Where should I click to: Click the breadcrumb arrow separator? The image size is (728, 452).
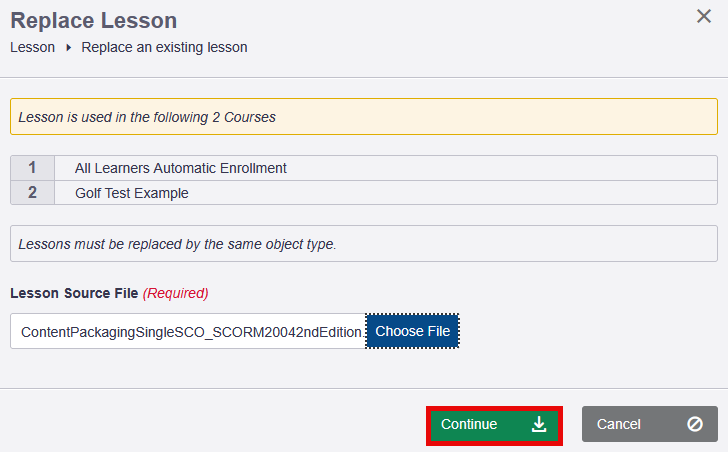tap(68, 47)
